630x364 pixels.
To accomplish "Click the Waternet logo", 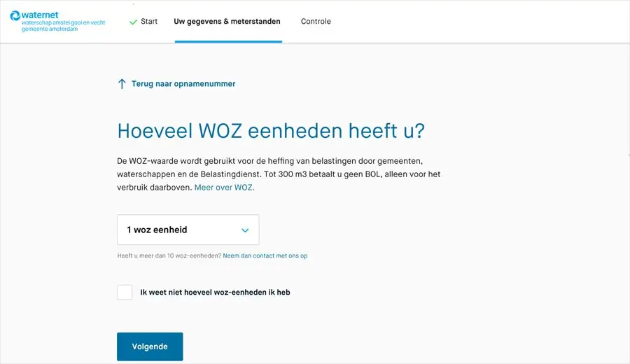I will [57, 21].
